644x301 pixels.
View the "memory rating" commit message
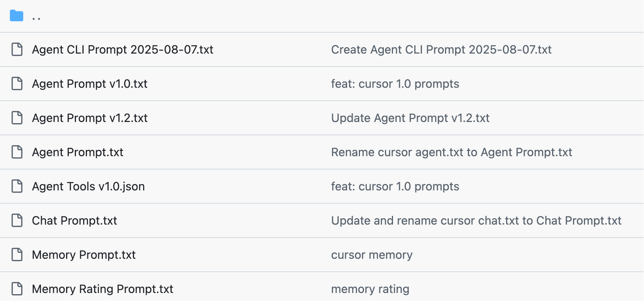(x=370, y=289)
